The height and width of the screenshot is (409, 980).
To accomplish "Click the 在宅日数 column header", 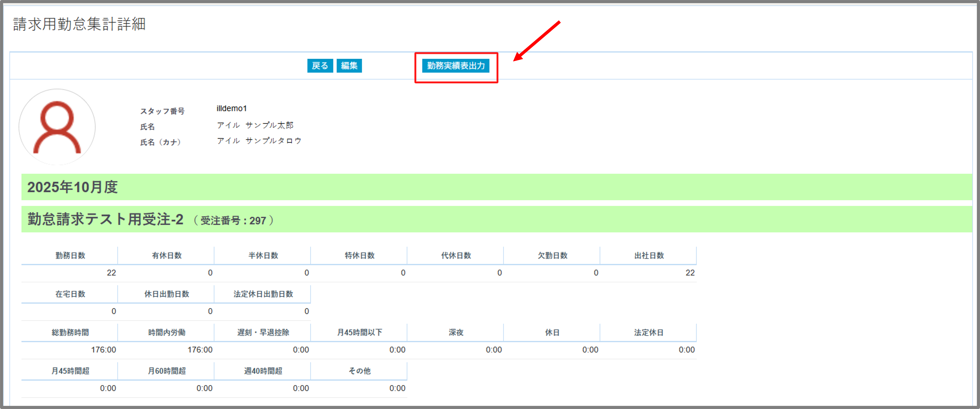I will 70,294.
